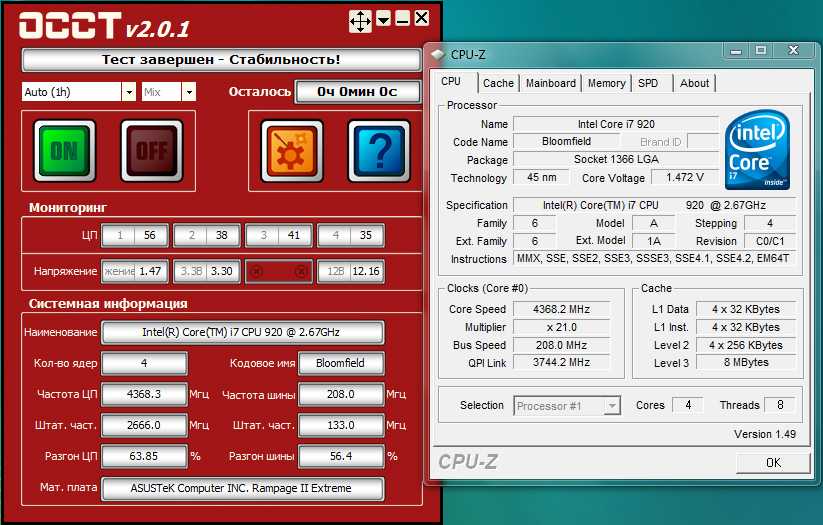Switch to the Cache tab

point(498,83)
